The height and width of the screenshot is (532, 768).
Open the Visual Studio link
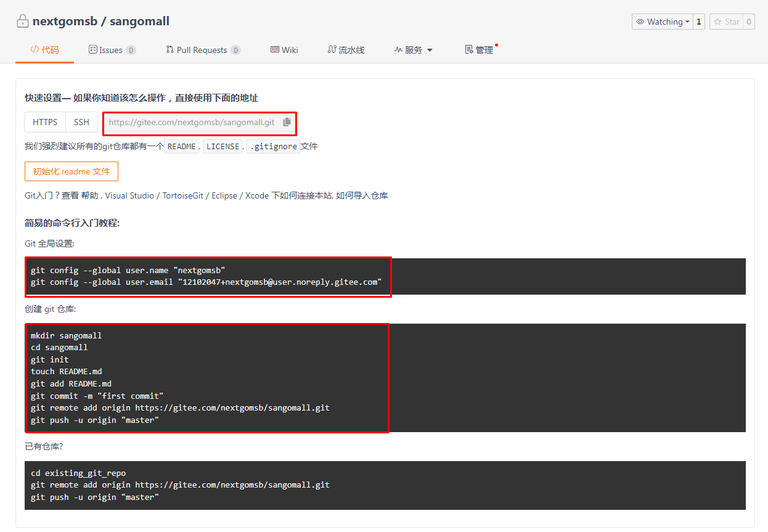pyautogui.click(x=129, y=195)
